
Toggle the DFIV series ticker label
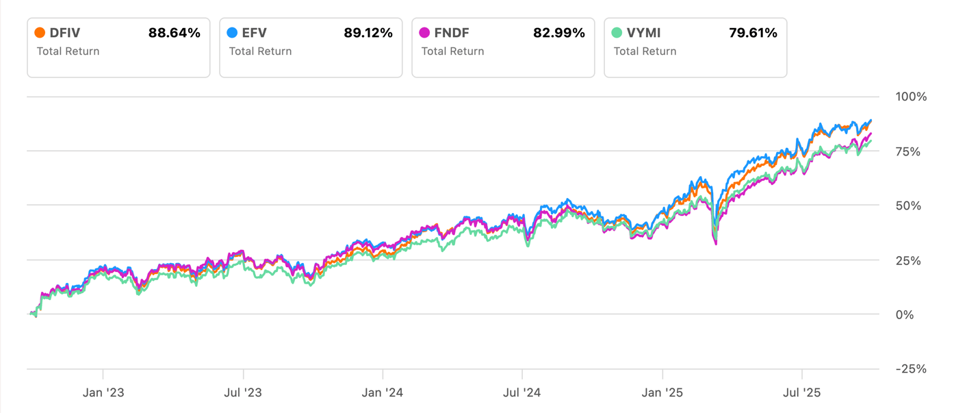click(64, 33)
